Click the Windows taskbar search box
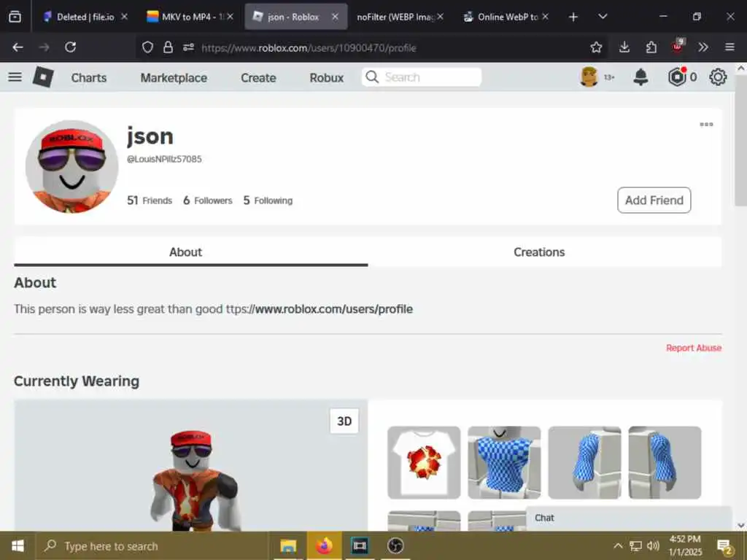Viewport: 747px width, 560px height. pyautogui.click(x=152, y=545)
